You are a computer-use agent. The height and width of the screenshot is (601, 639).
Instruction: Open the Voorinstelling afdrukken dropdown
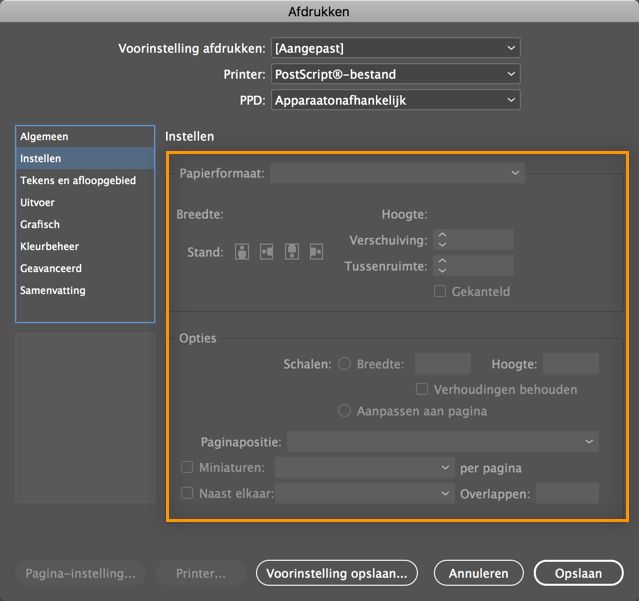point(395,48)
